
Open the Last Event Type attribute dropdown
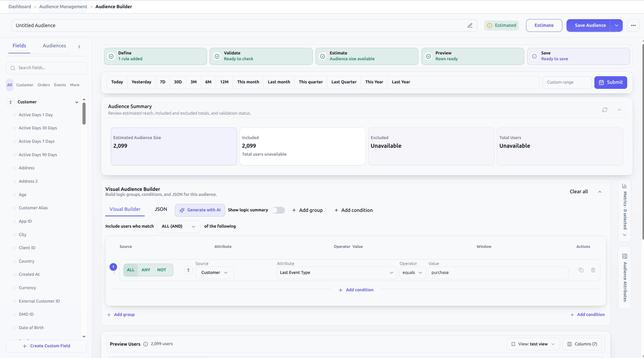point(337,273)
